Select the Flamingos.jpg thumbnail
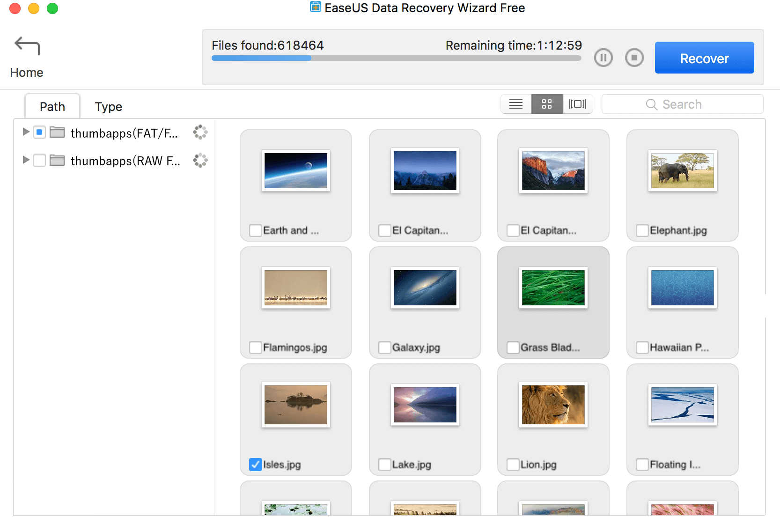The height and width of the screenshot is (532, 780). 296,288
